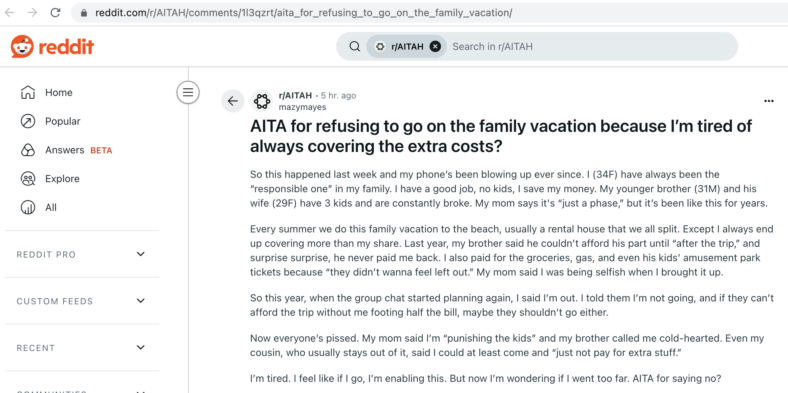Click the r/AITAH community avatar

[261, 101]
